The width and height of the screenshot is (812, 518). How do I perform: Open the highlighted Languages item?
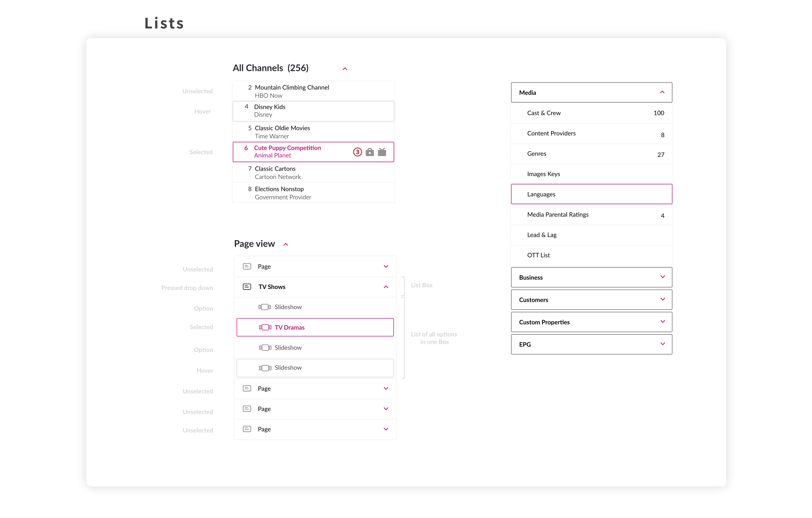tap(591, 194)
